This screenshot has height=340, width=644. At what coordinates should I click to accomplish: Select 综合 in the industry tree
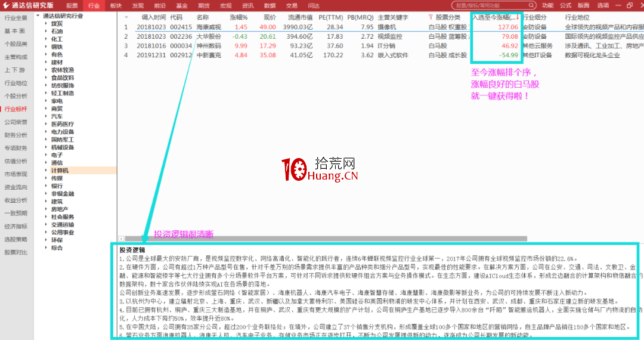(57, 248)
